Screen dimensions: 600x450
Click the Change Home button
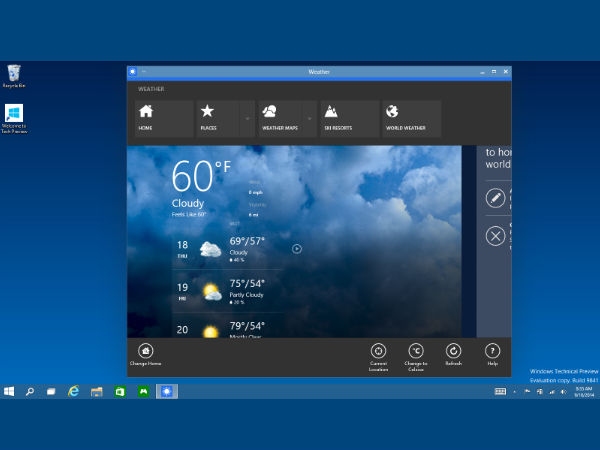click(145, 355)
